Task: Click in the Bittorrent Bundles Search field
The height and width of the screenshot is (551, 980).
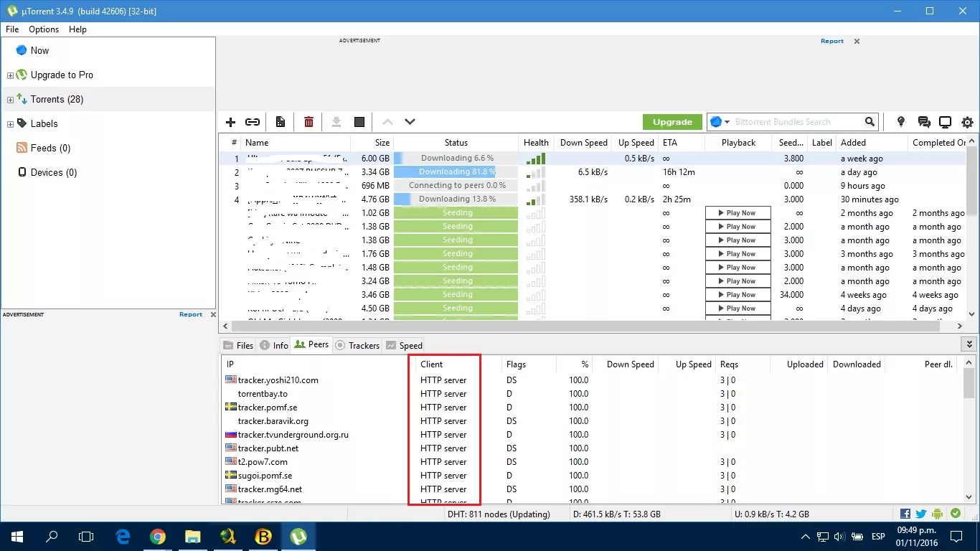Action: [x=796, y=122]
